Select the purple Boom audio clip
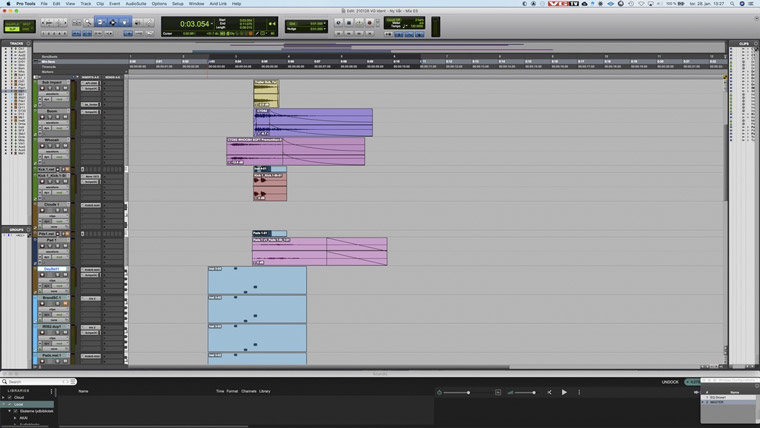The image size is (760, 428). click(x=313, y=123)
